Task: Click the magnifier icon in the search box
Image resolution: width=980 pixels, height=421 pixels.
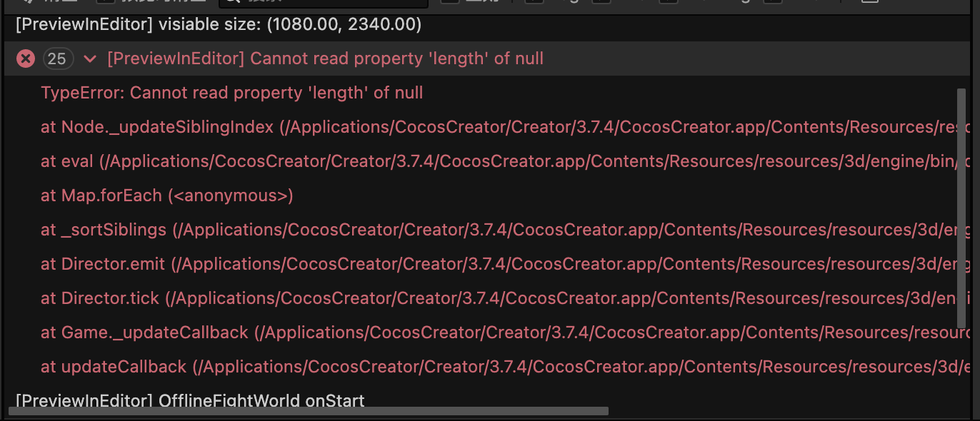Action: pyautogui.click(x=230, y=3)
